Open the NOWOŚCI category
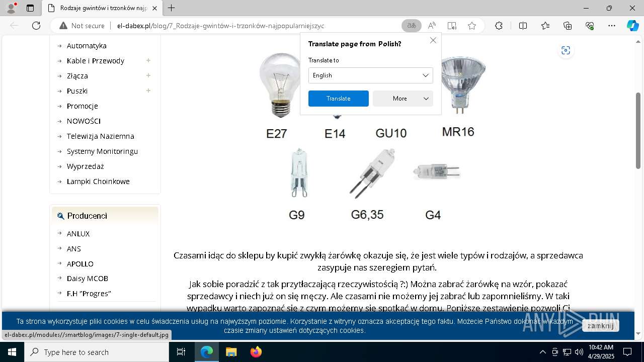Screen dimensions: 644x362 (x=84, y=121)
